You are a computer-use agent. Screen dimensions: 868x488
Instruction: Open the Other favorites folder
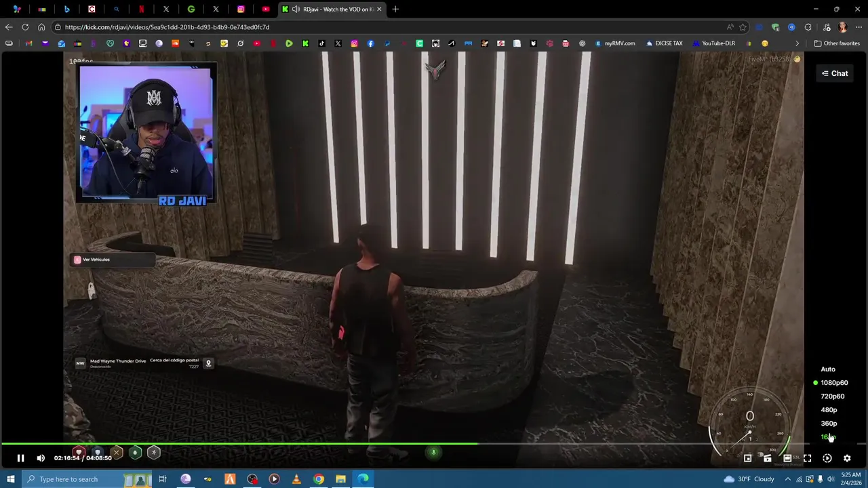(837, 43)
